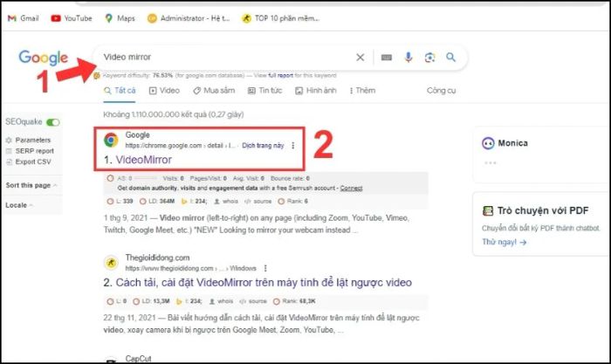The width and height of the screenshot is (611, 364).
Task: Open the on-screen keyboard input tool
Action: (387, 58)
